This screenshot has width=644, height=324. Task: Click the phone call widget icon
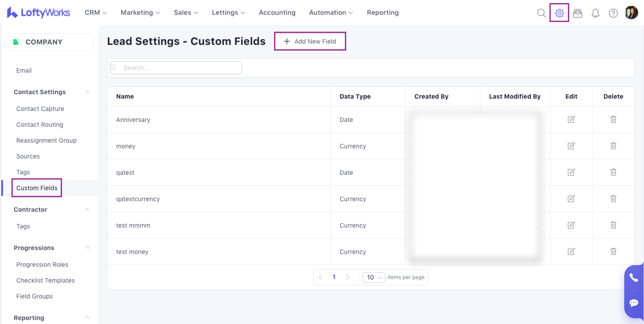(x=633, y=278)
